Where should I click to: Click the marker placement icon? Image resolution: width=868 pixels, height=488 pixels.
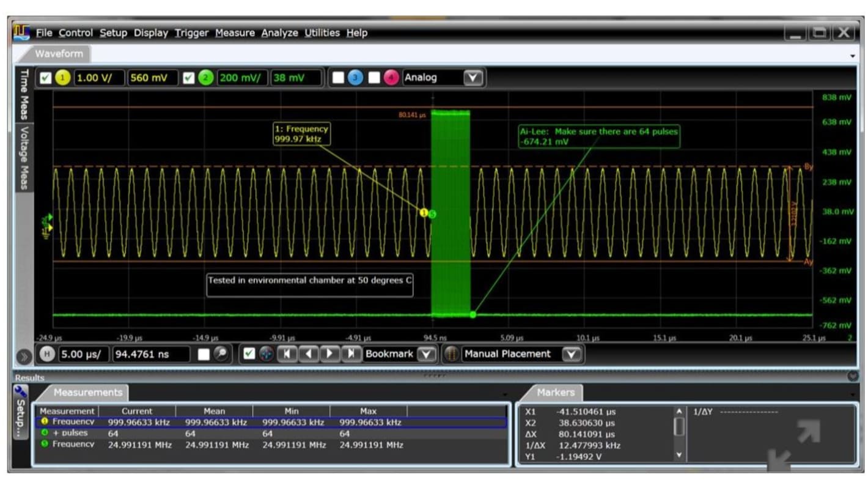[451, 354]
